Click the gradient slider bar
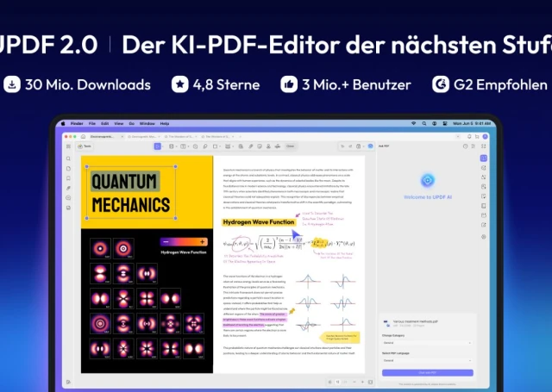The height and width of the screenshot is (392, 552). point(184,242)
